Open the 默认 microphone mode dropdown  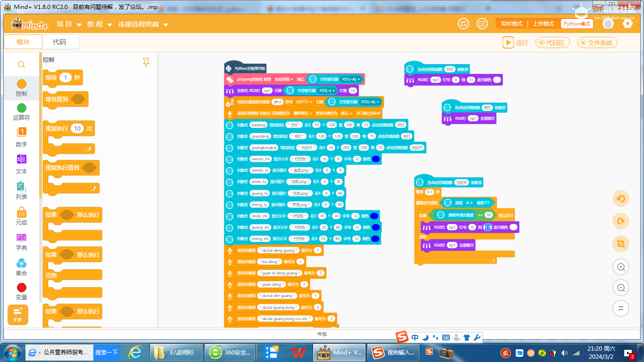347,114
